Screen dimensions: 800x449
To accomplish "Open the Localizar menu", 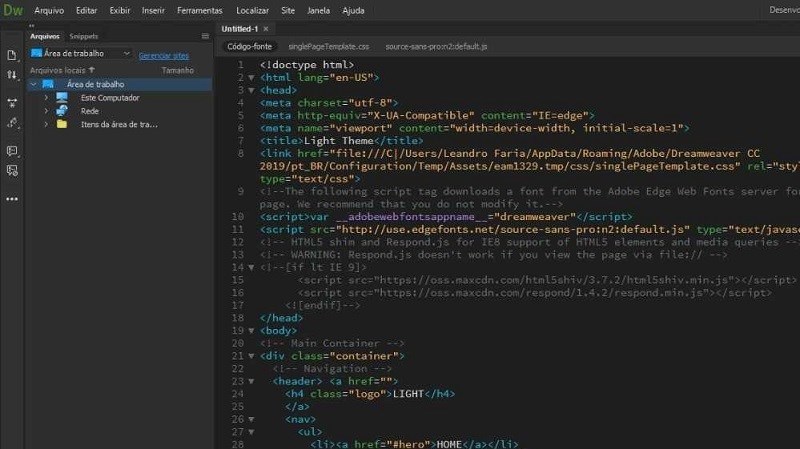I will (x=252, y=10).
